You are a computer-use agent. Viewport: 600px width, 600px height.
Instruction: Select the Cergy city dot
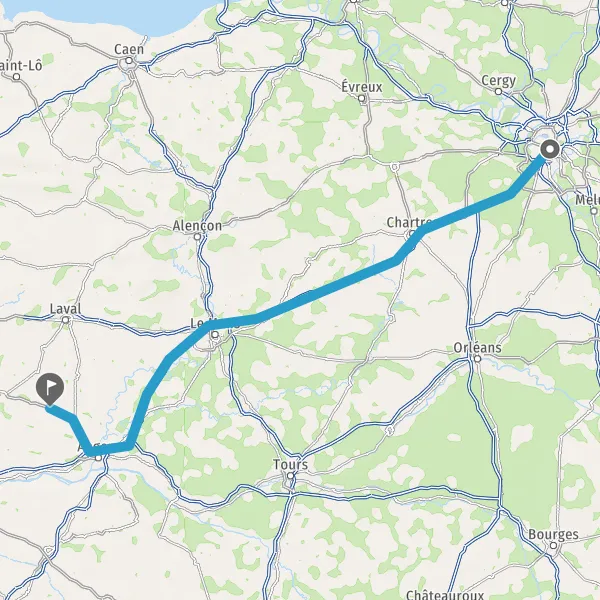498,91
